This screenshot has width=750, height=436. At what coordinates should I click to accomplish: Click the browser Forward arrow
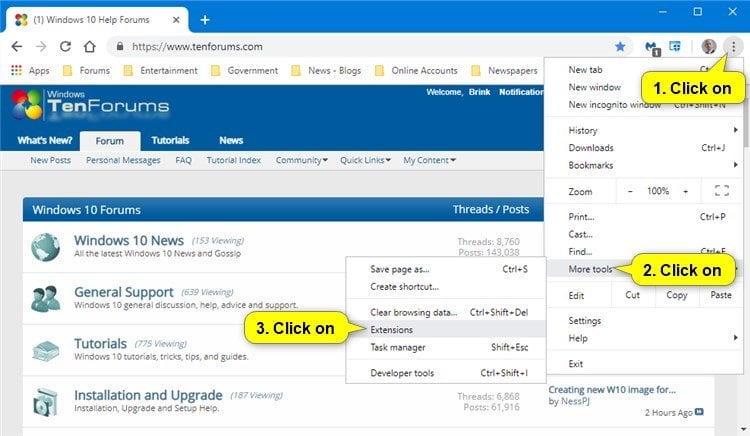coord(41,46)
